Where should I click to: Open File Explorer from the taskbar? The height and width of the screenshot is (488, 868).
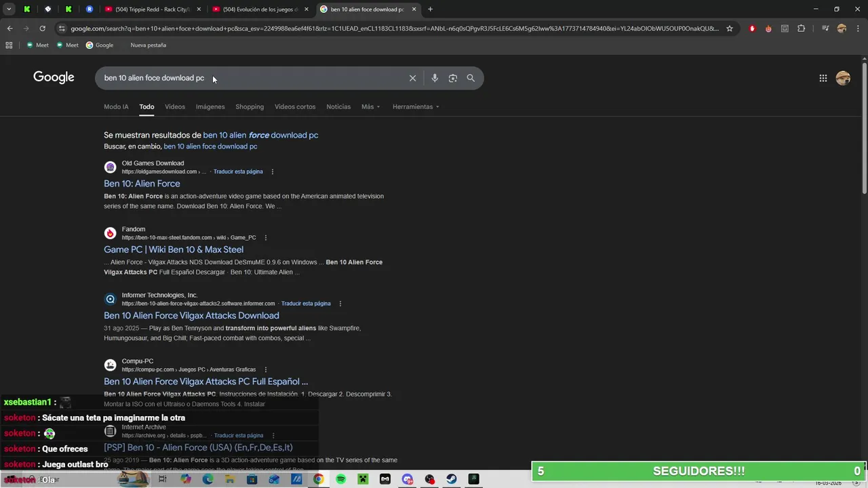click(230, 479)
